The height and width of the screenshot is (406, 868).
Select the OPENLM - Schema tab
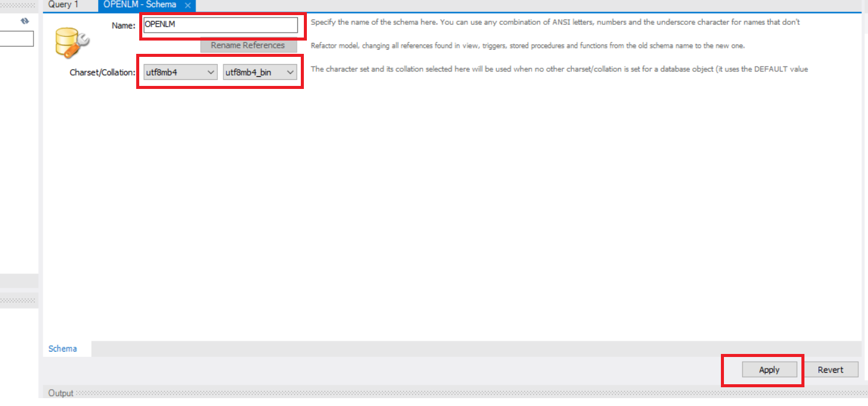click(140, 5)
